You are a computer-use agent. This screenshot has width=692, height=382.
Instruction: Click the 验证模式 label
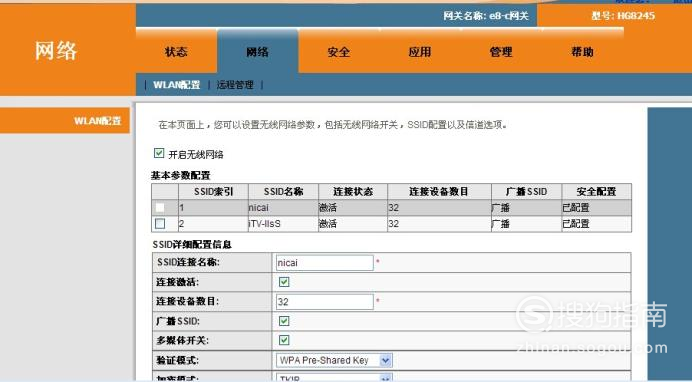click(178, 360)
